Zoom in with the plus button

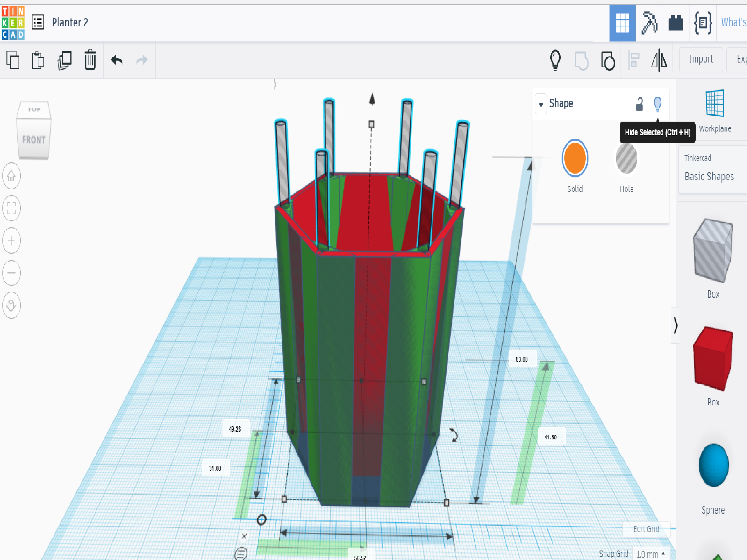tap(12, 241)
